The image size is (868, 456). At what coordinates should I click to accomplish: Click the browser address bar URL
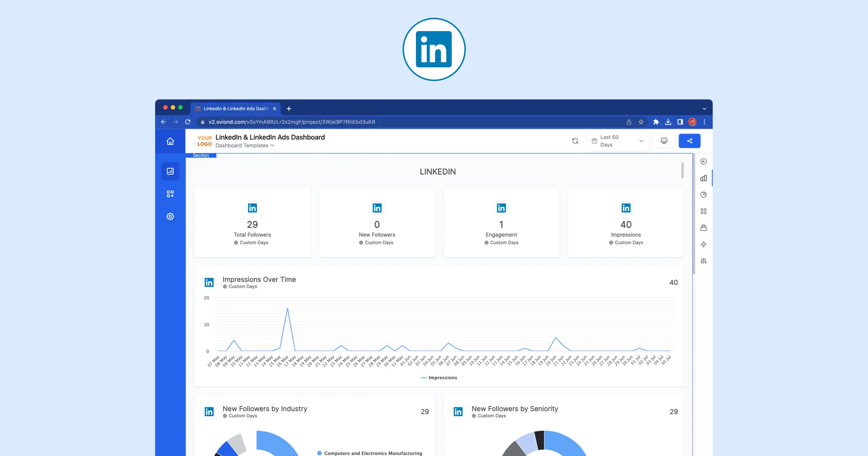click(292, 122)
